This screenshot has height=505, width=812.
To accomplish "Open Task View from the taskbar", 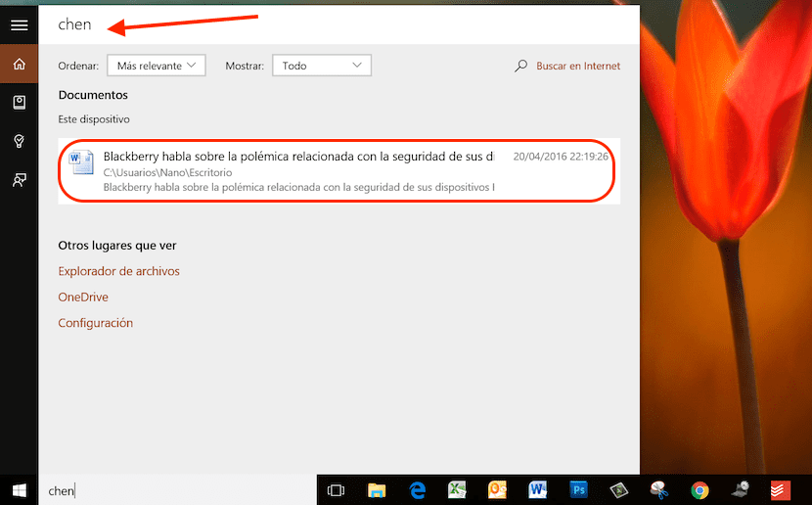I will 336,490.
